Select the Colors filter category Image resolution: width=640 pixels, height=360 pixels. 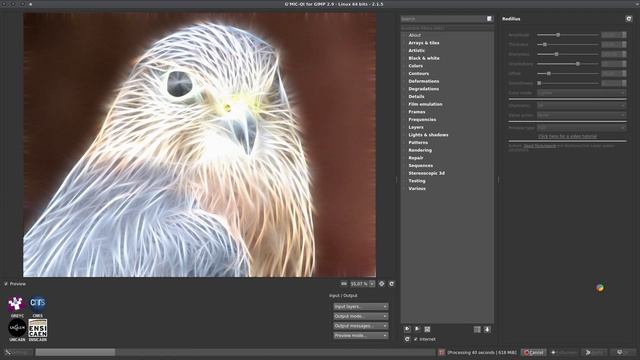[416, 66]
